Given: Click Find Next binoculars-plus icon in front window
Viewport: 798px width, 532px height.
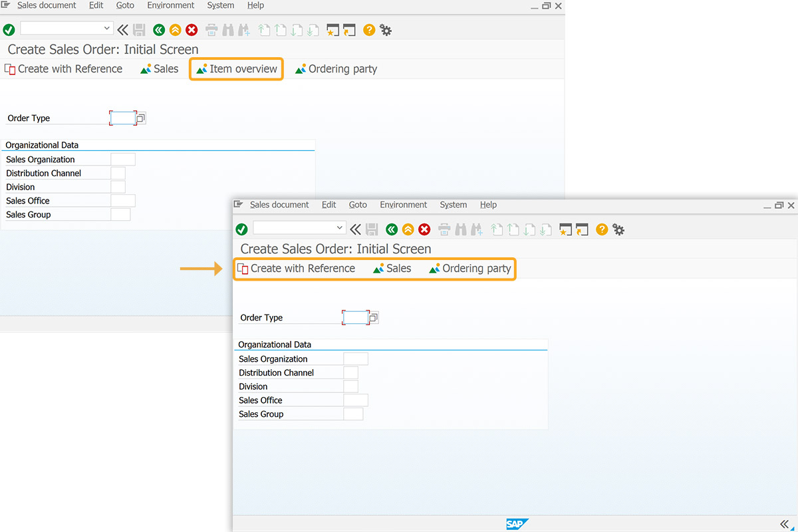Looking at the screenshot, I should coord(476,229).
